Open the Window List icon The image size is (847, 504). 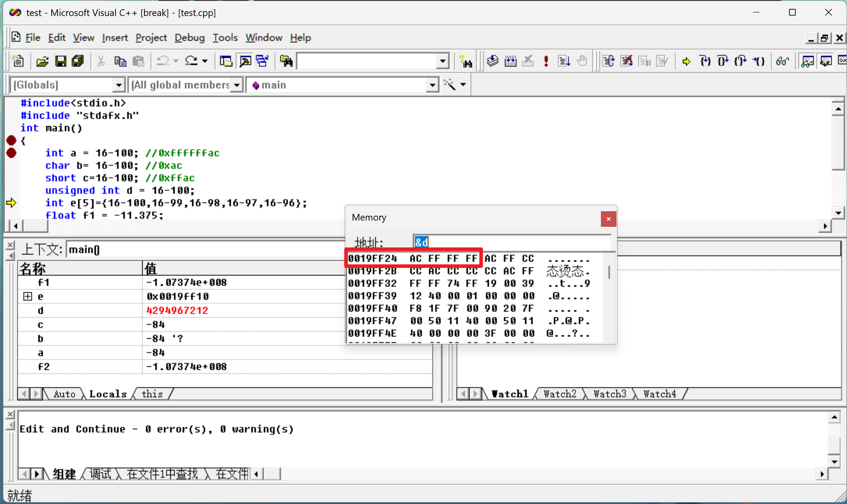[262, 61]
